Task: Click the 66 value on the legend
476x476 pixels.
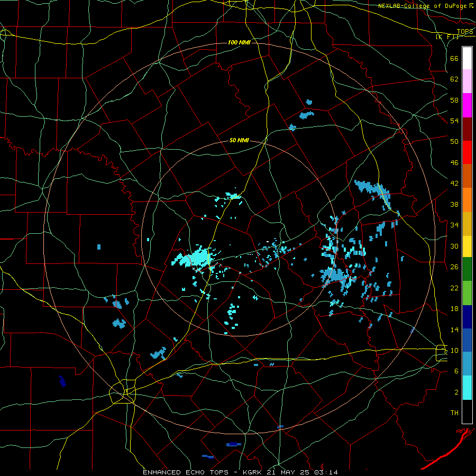Action: [454, 58]
